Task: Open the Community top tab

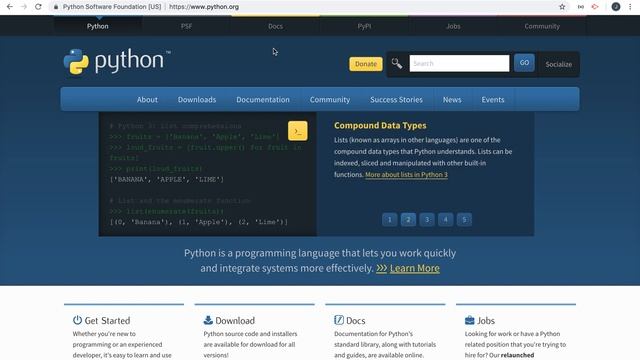Action: click(542, 26)
